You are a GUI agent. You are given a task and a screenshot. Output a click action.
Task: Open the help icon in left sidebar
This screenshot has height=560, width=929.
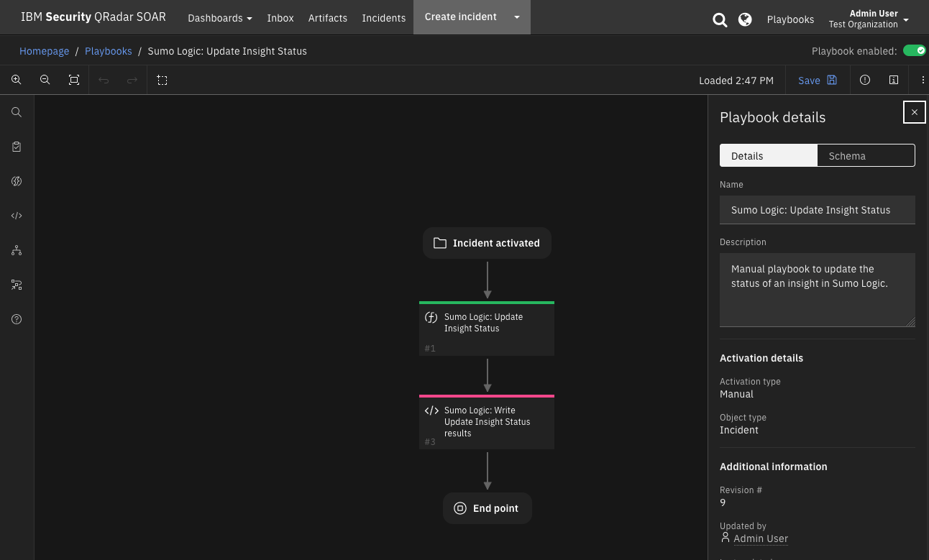17,319
